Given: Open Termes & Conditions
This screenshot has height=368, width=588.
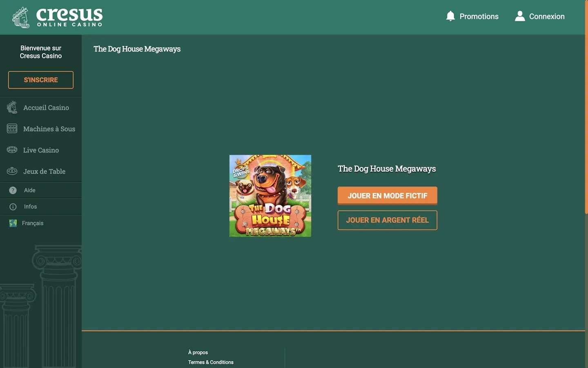Looking at the screenshot, I should pos(211,362).
